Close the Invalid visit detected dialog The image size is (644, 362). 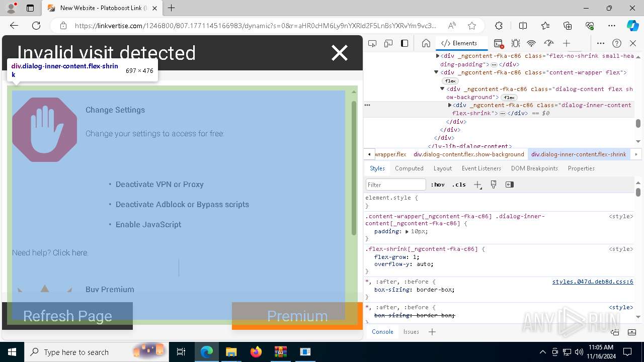pos(340,53)
